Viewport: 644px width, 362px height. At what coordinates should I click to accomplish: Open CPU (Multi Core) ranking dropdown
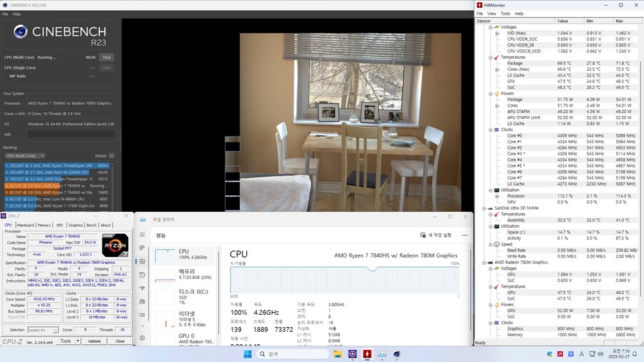pos(25,156)
